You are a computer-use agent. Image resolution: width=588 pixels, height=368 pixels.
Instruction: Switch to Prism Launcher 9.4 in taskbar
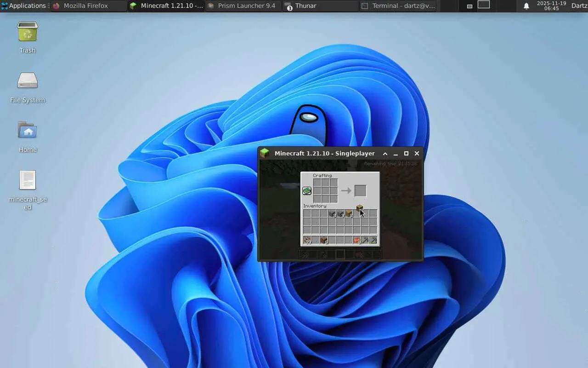click(x=243, y=6)
